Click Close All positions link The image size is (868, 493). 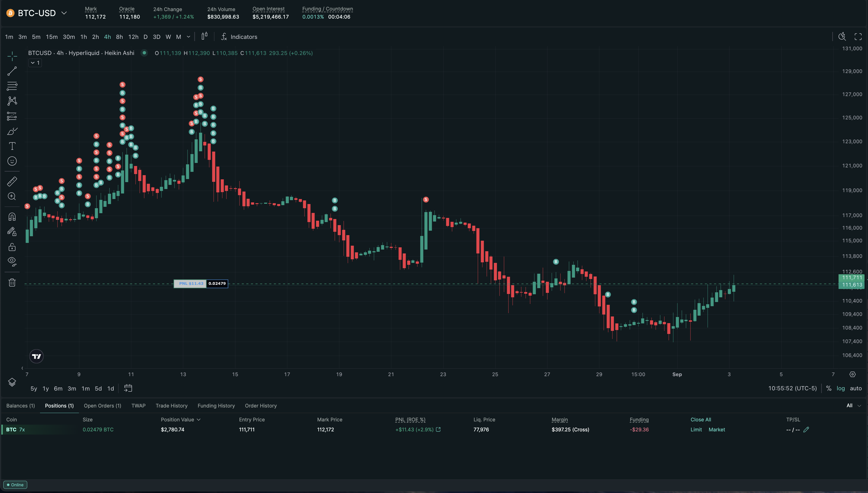(700, 419)
